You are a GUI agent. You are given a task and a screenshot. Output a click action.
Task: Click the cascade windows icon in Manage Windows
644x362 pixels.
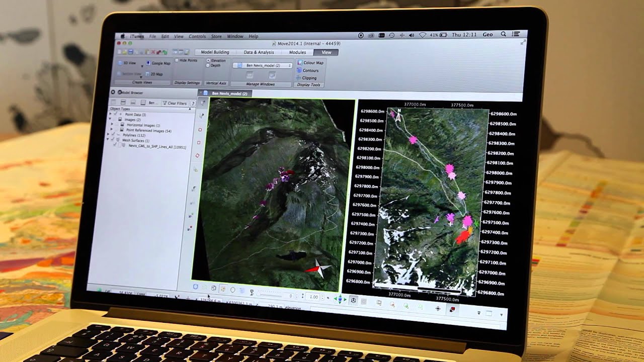(x=272, y=75)
